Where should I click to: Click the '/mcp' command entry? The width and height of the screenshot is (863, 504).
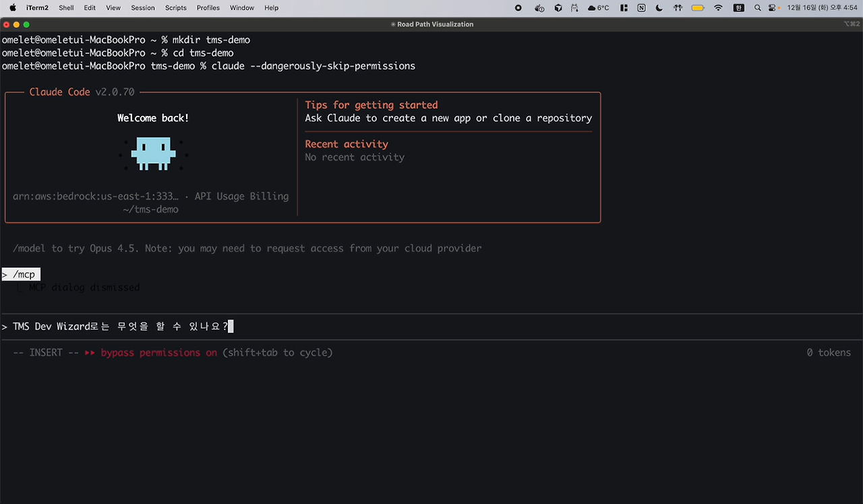pyautogui.click(x=21, y=275)
